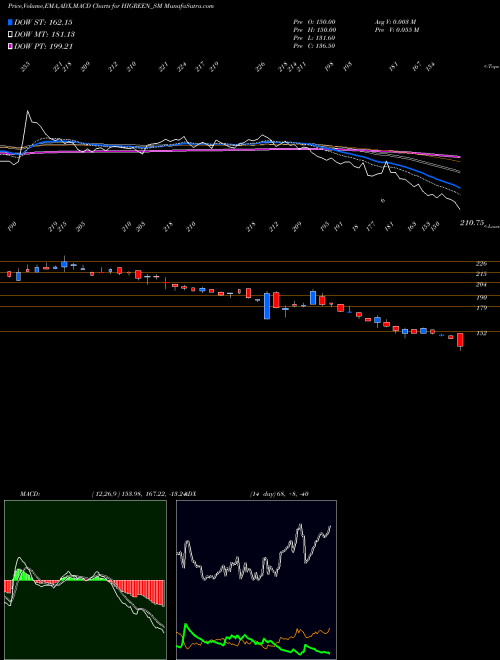This screenshot has width=500, height=660.
Task: Open the green MACD histogram chart panel
Action: click(x=85, y=580)
